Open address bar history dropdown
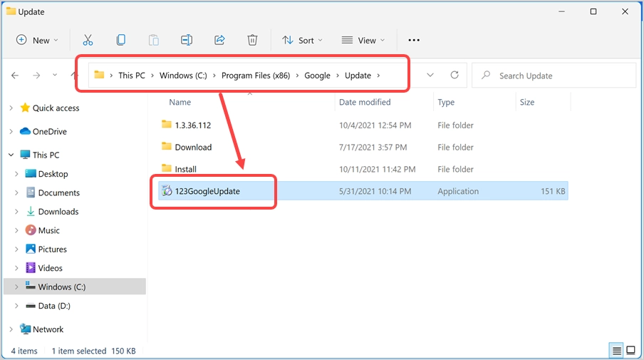644x360 pixels. [430, 75]
